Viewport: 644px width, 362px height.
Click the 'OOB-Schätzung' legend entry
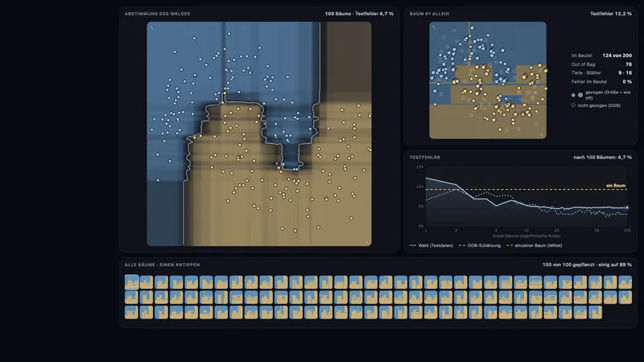pos(479,245)
